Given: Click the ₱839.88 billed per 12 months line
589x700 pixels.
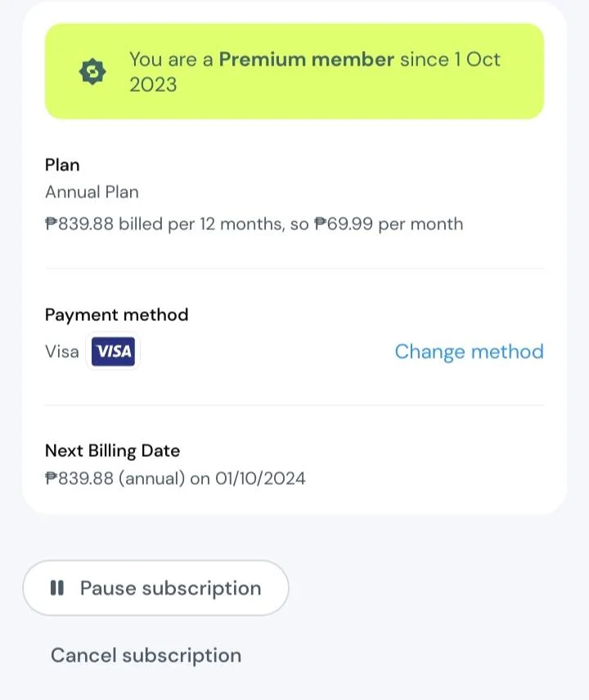Looking at the screenshot, I should tap(254, 224).
